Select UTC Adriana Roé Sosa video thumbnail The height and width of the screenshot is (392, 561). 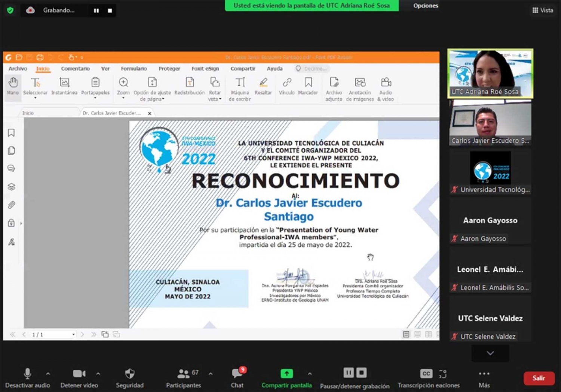click(x=490, y=74)
